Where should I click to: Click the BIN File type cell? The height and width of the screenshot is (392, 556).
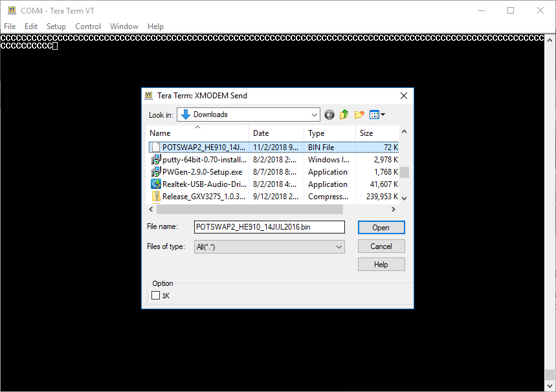pos(321,147)
